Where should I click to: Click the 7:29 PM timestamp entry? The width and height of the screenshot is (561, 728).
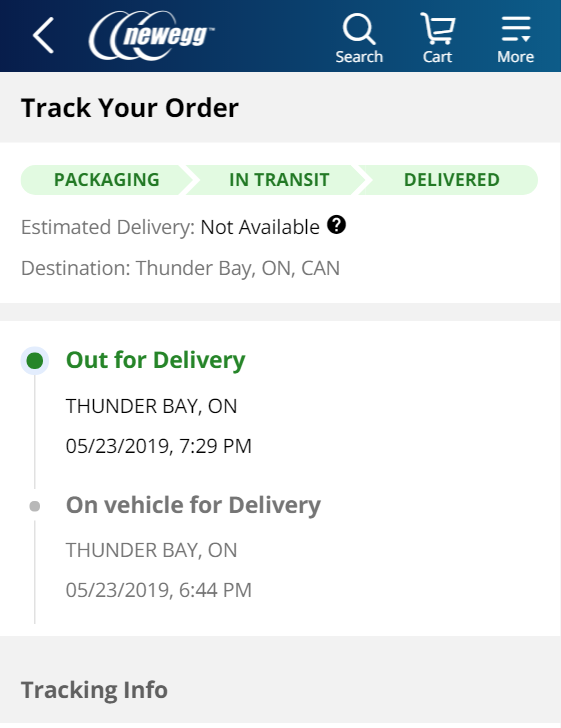[x=158, y=446]
